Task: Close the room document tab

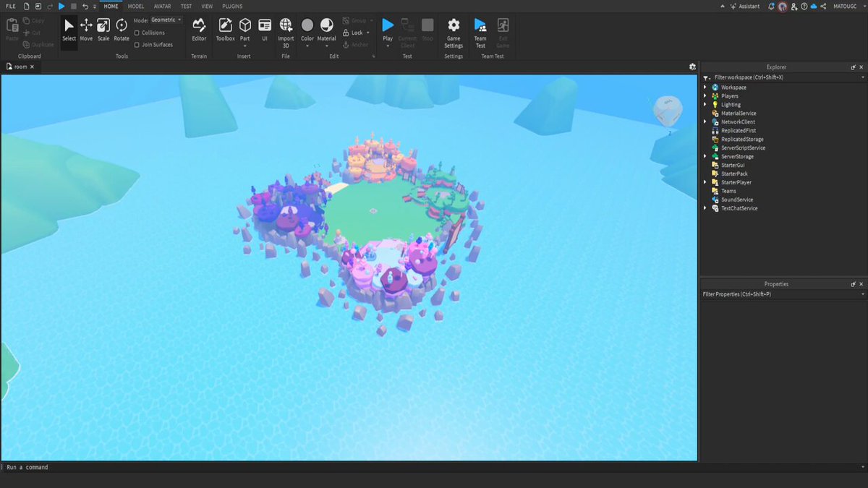Action: [33, 67]
